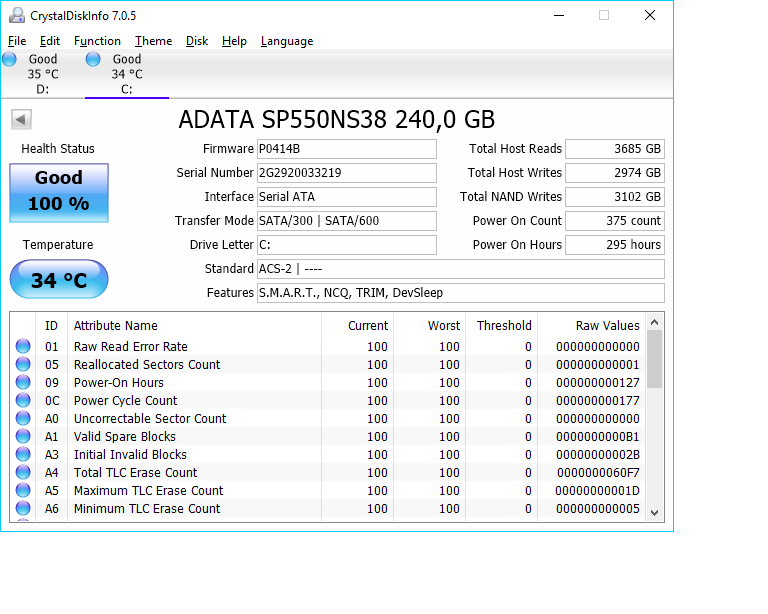Open the Disk menu
Screen dimensions: 768x614
(x=197, y=41)
